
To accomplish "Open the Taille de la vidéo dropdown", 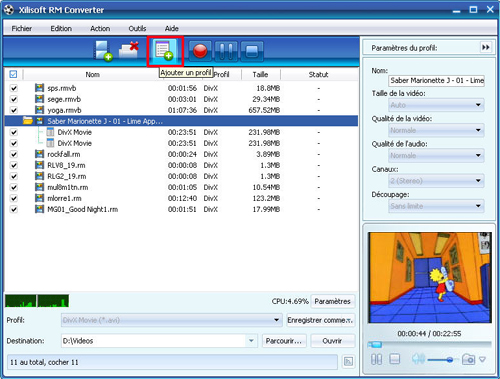I will pos(436,105).
